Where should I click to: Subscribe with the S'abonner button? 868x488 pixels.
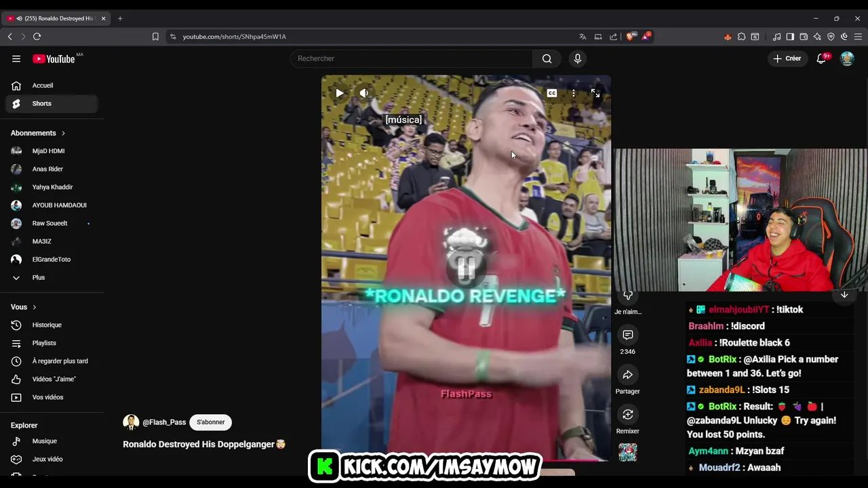tap(211, 422)
